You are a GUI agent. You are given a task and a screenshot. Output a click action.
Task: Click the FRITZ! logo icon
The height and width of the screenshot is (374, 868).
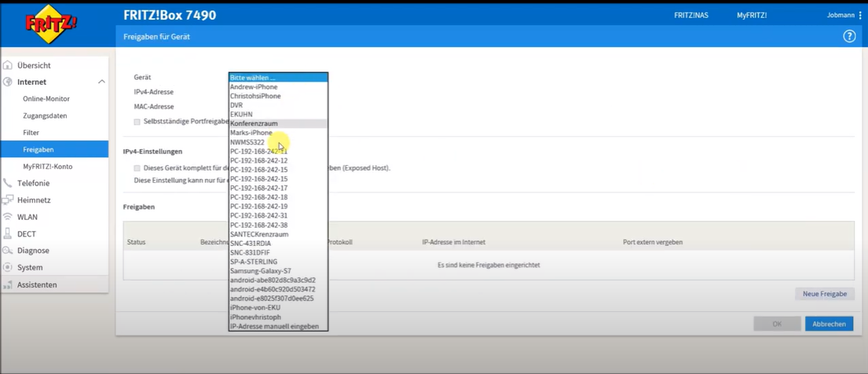[51, 24]
